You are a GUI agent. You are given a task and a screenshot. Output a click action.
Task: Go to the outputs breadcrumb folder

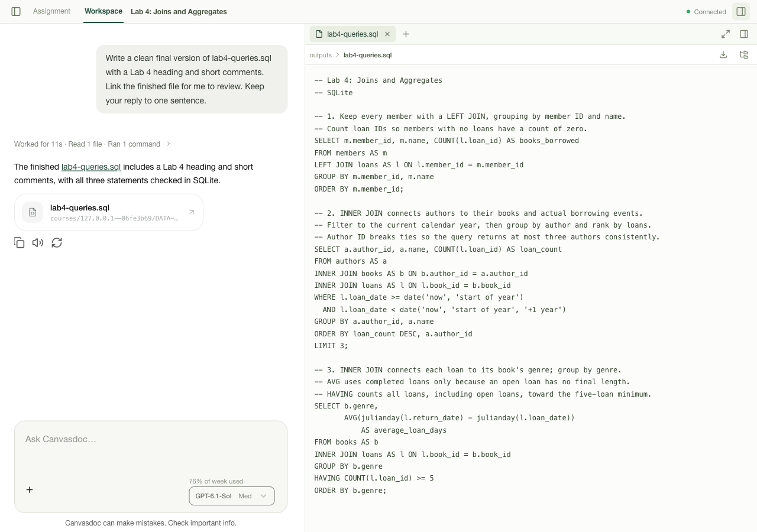(321, 55)
